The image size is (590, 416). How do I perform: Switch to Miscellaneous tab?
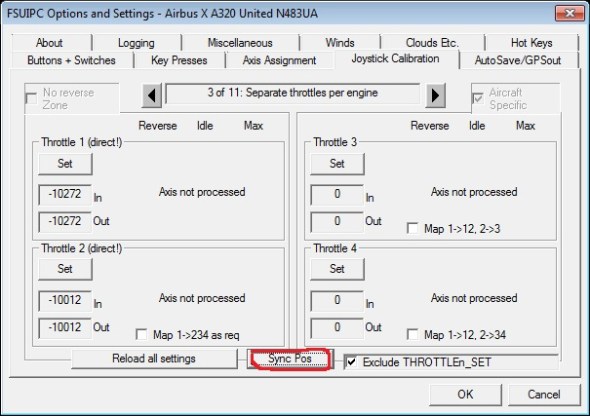coord(240,43)
